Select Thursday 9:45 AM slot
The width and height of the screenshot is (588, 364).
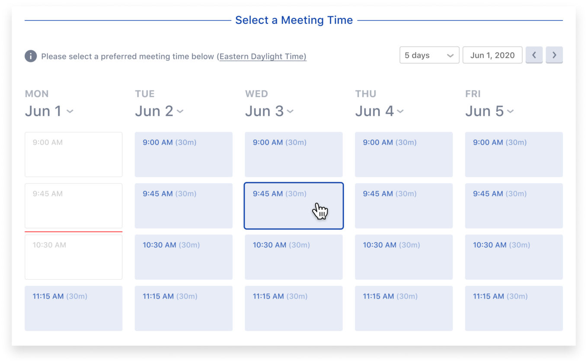(x=404, y=206)
